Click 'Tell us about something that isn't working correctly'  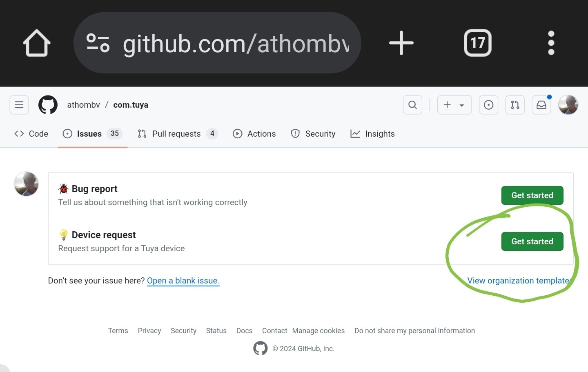(x=153, y=202)
